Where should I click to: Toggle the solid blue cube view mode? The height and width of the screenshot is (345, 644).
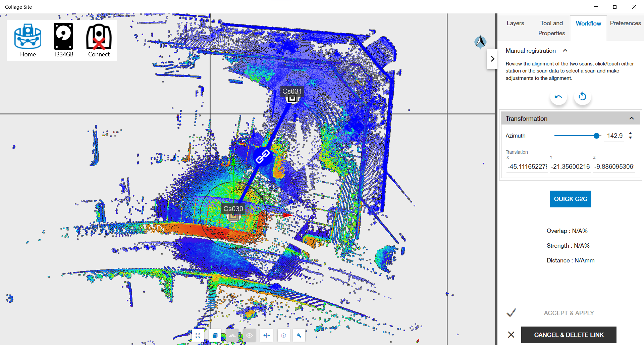[x=215, y=335]
